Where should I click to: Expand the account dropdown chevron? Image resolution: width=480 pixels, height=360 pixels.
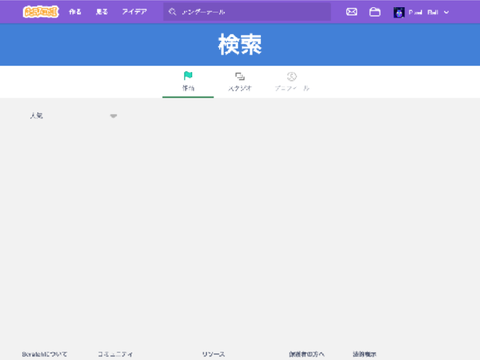click(x=447, y=12)
